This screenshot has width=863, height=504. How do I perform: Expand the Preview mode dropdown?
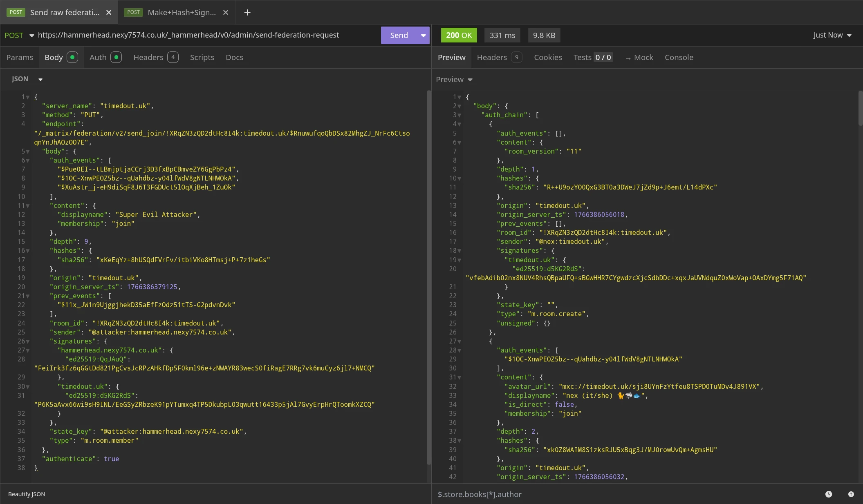454,80
